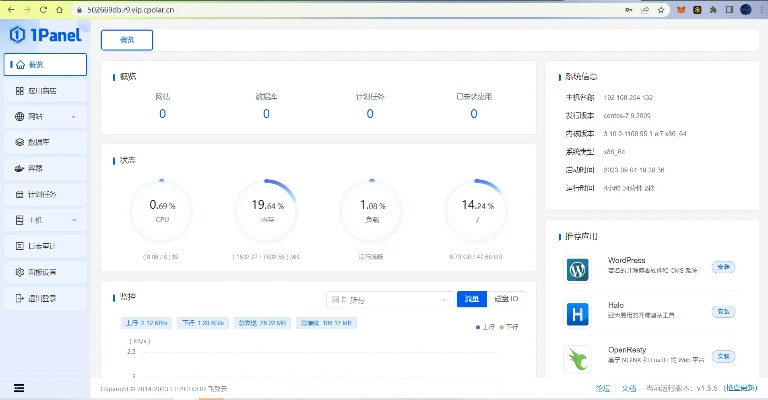Screen dimensions: 768x400
Task: Open the Containers (容器) sidebar item
Action: coord(35,168)
